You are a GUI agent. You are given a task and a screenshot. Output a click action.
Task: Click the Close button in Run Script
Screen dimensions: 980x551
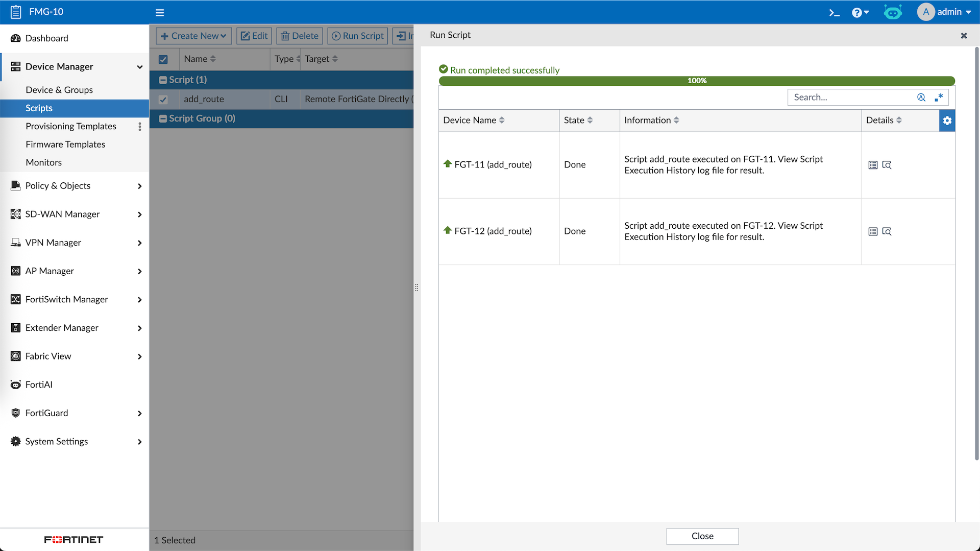pyautogui.click(x=702, y=536)
